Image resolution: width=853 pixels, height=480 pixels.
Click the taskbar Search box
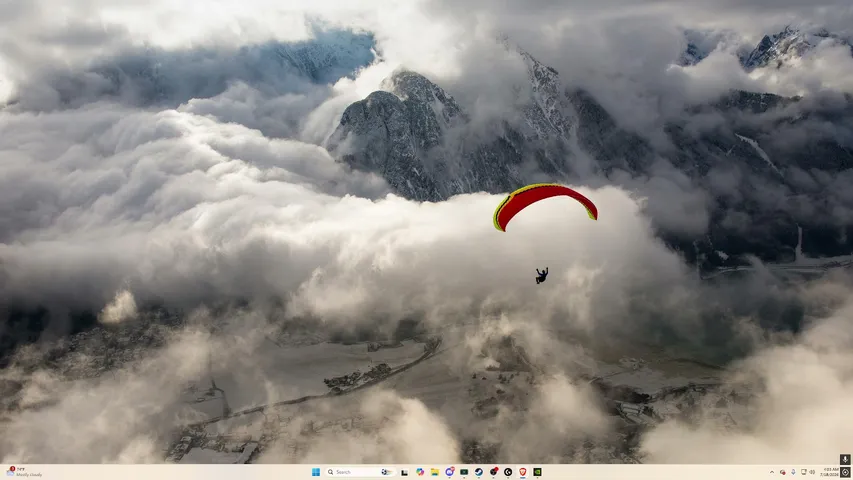click(x=360, y=472)
